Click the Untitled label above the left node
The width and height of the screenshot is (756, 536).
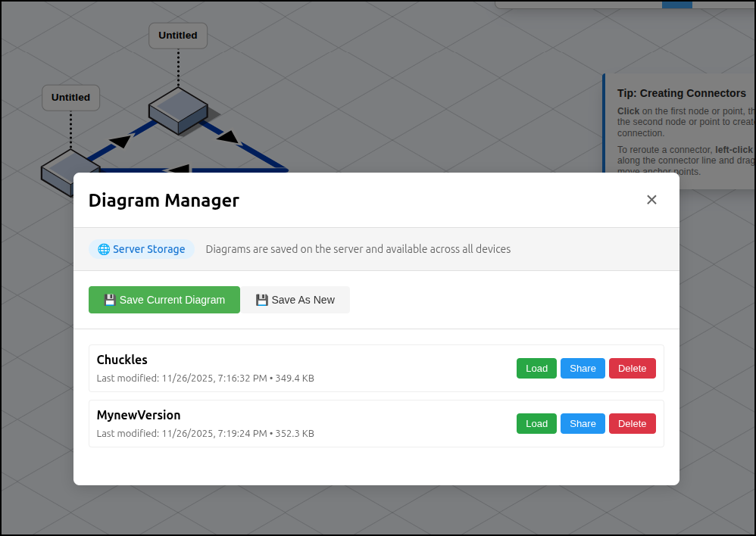(70, 98)
